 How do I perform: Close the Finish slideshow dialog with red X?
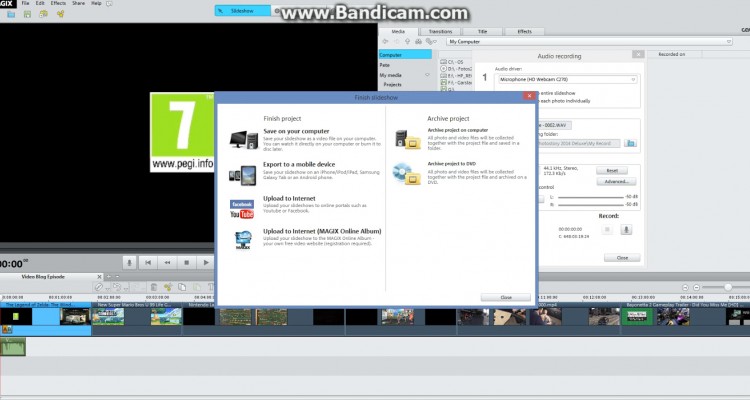point(529,96)
